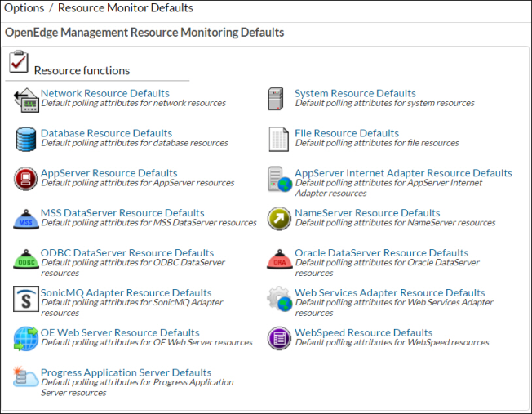The image size is (532, 414).
Task: Click the Progress Application Server cloud icon
Action: coord(26,376)
